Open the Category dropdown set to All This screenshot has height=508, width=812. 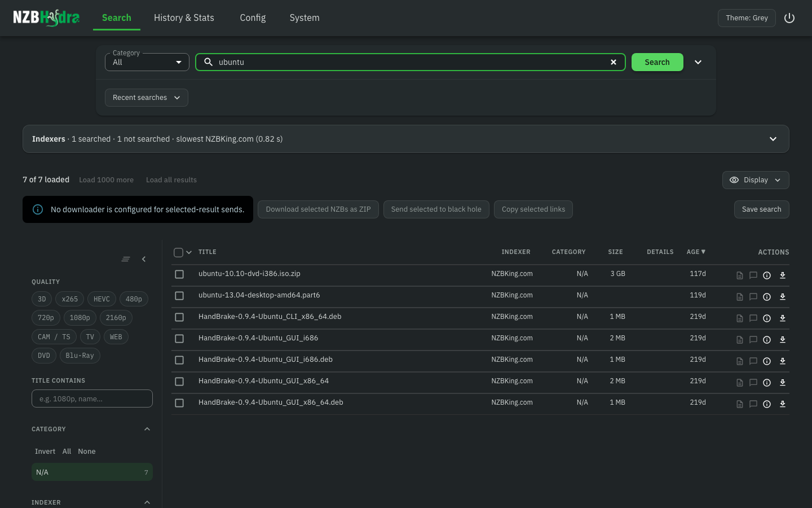[x=147, y=62]
